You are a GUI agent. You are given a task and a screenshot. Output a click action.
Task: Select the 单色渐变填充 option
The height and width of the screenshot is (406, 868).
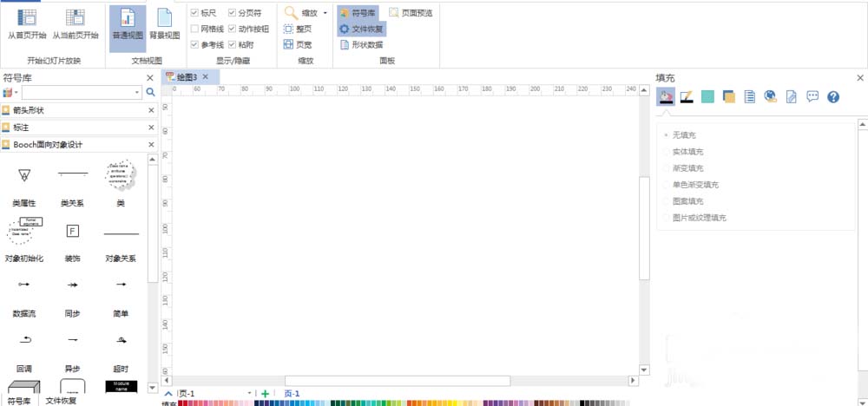point(666,185)
